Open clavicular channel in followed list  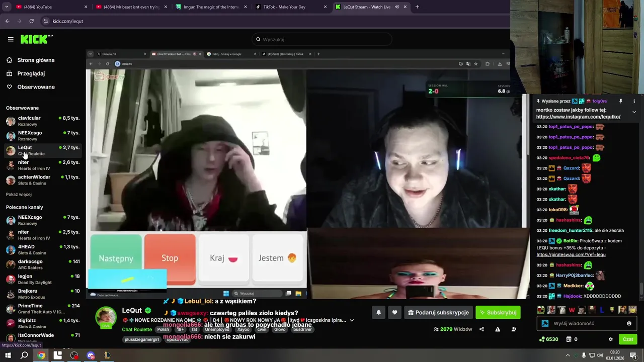[x=43, y=121]
